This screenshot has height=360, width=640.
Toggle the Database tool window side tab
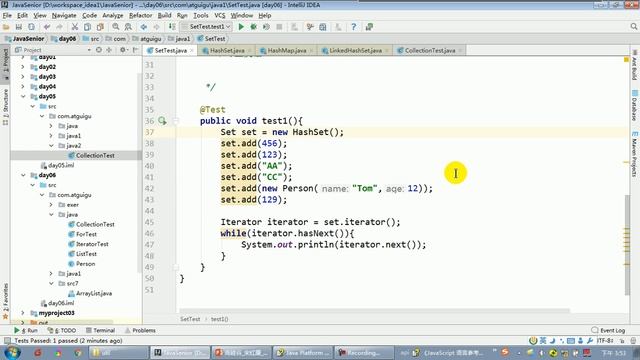[x=635, y=105]
